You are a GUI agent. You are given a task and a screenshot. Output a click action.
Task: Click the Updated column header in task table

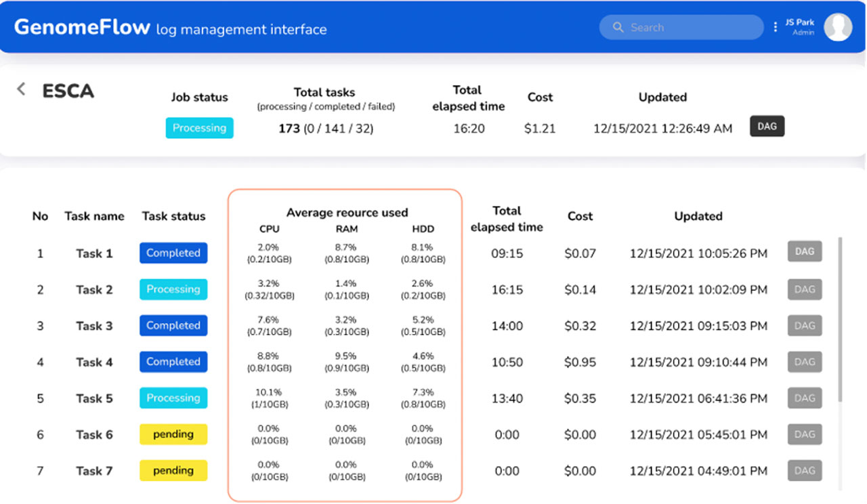[698, 216]
